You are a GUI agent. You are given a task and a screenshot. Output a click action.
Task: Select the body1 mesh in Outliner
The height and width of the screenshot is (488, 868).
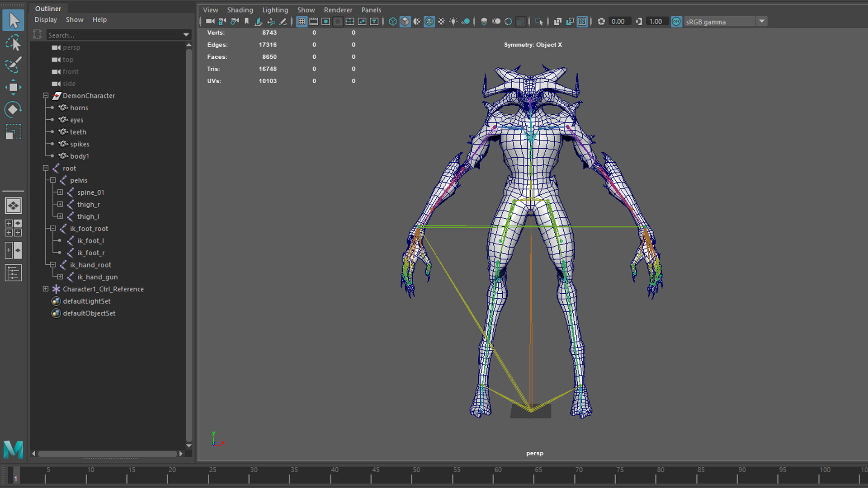[80, 156]
